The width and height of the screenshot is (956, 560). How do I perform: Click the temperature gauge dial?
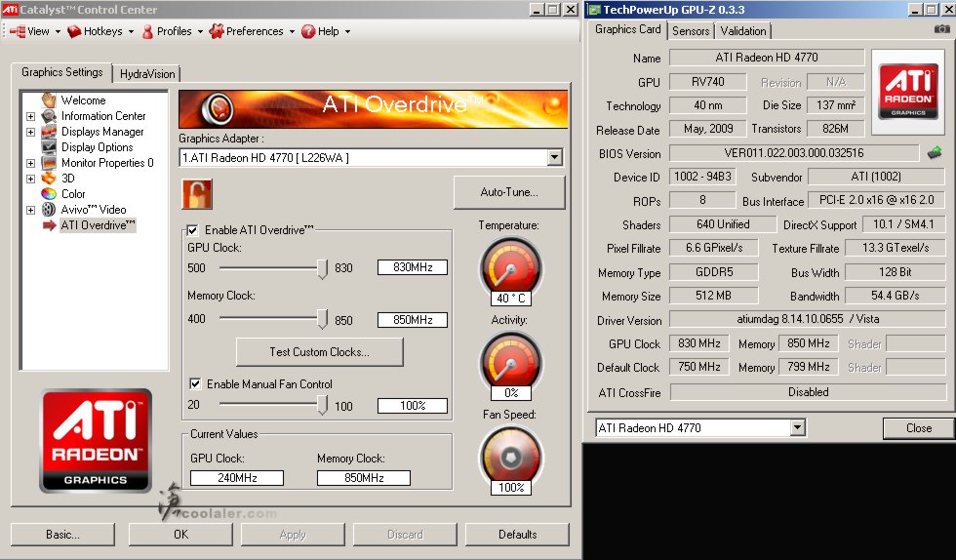click(511, 267)
